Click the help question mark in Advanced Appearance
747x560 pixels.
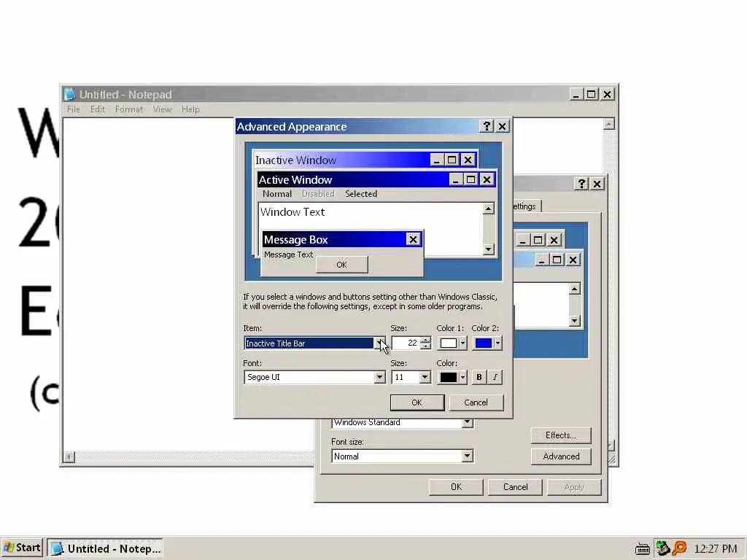coord(487,126)
